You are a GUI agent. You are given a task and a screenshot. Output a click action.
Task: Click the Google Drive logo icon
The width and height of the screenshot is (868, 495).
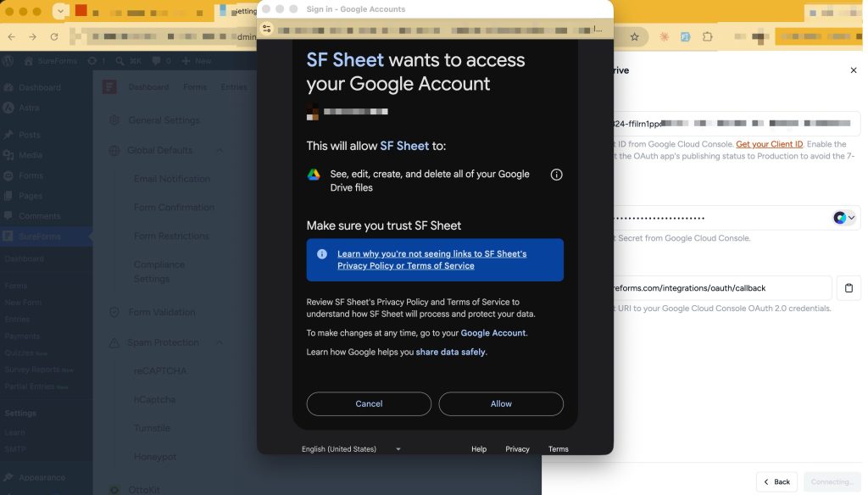coord(314,175)
